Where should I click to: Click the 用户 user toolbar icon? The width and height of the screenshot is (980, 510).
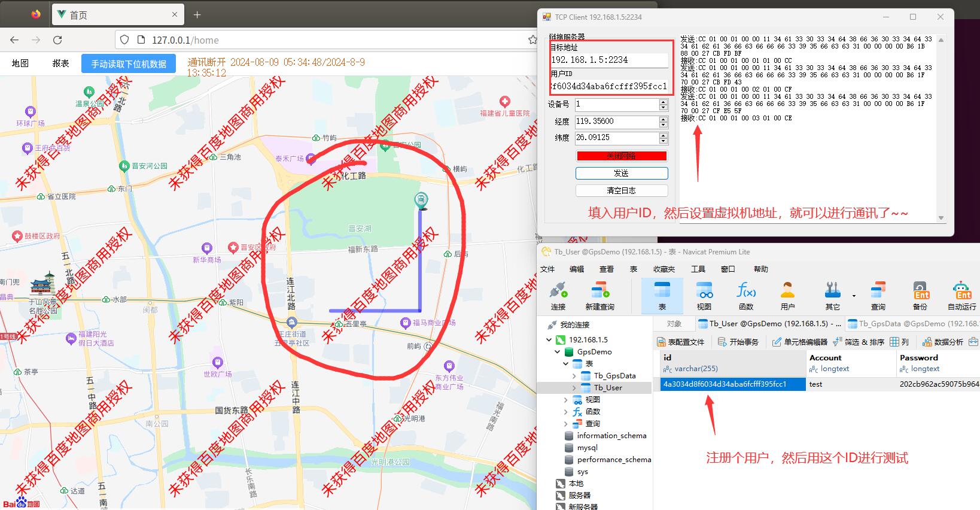coord(787,296)
